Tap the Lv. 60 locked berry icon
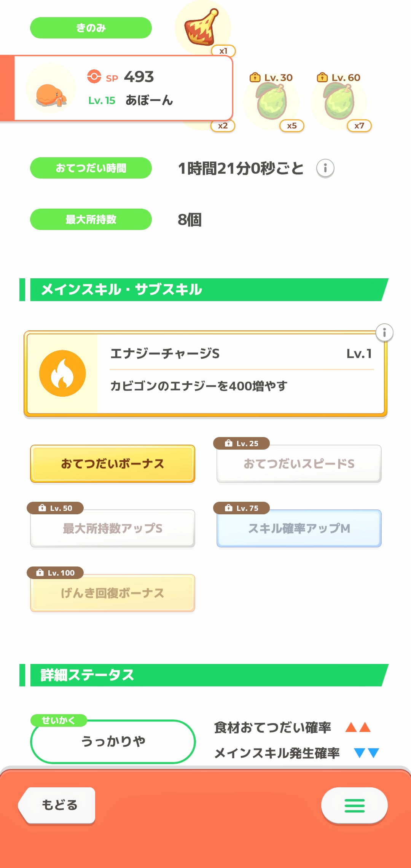Viewport: 411px width, 868px height. 339,102
